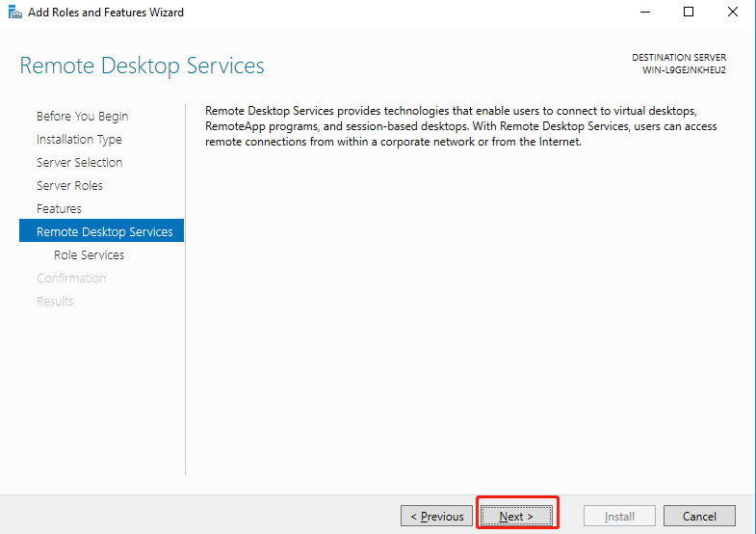Go to the Before You Begin step
Image resolution: width=756 pixels, height=534 pixels.
click(x=82, y=117)
